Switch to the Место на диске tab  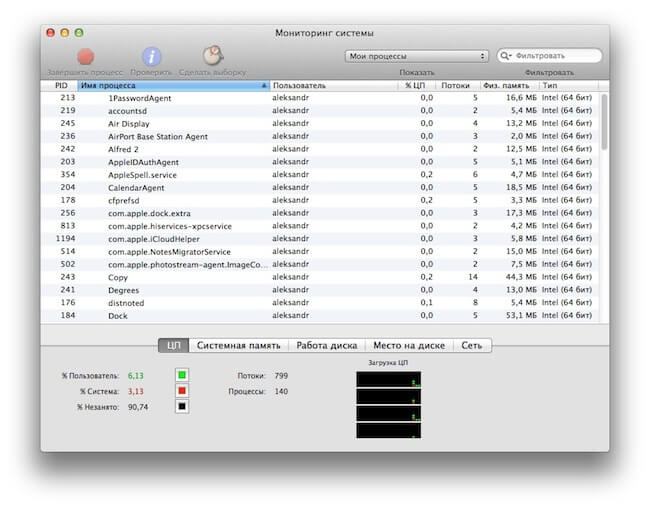[x=409, y=345]
